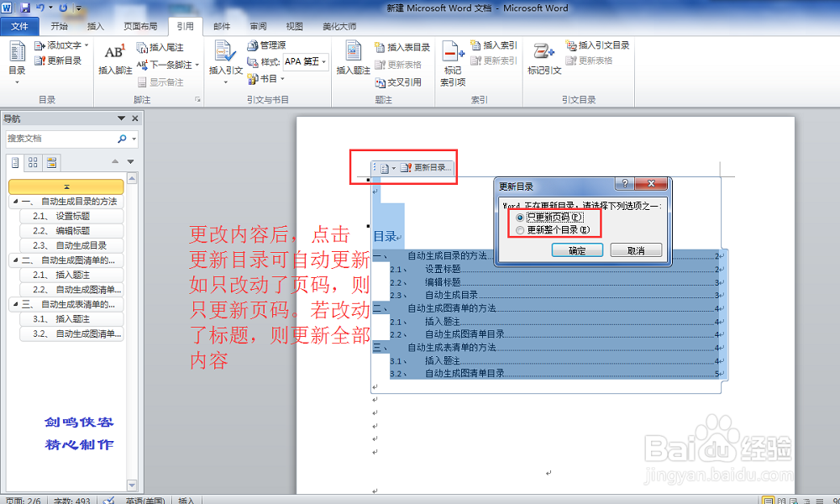Click 确定 in the update dialog
The height and width of the screenshot is (504, 840).
(578, 250)
